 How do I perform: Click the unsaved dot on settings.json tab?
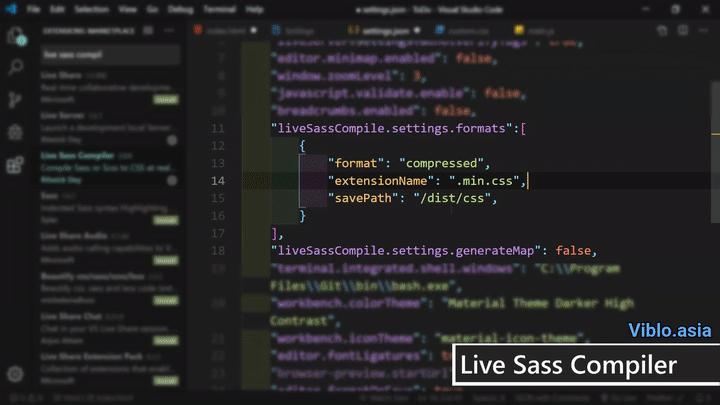[417, 31]
